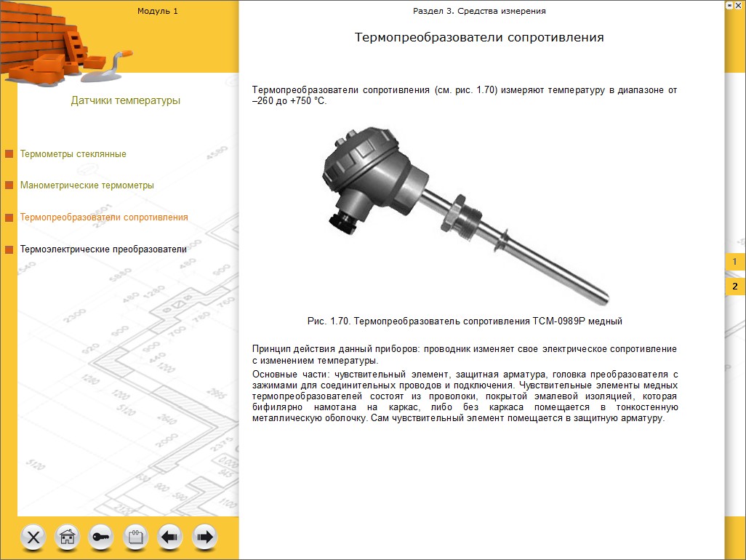Go back with the left arrow button
The image size is (746, 560).
pos(170,537)
